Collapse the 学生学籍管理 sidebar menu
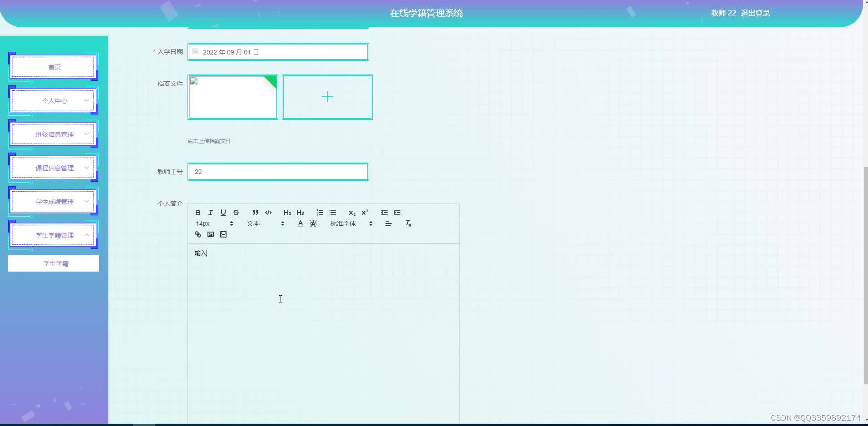 point(54,235)
